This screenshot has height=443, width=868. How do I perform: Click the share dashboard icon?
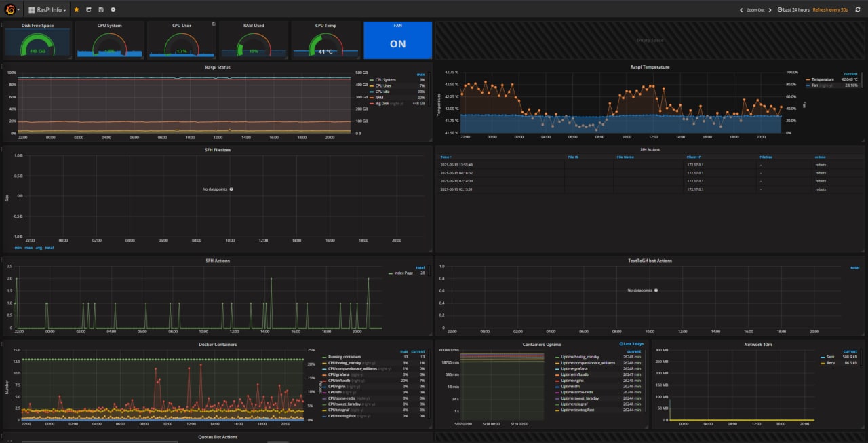89,10
